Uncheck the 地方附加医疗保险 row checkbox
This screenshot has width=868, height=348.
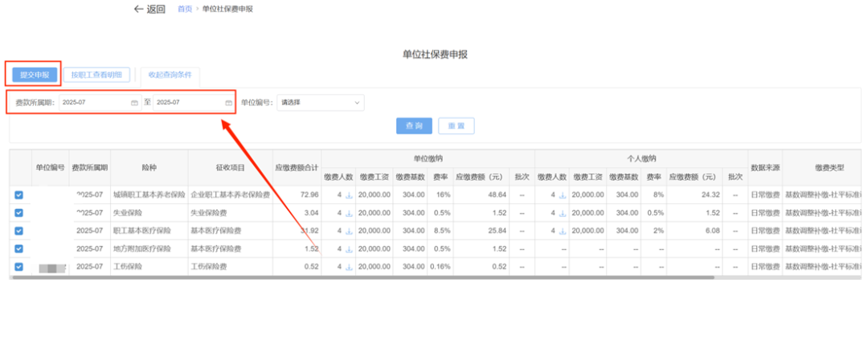pyautogui.click(x=19, y=249)
